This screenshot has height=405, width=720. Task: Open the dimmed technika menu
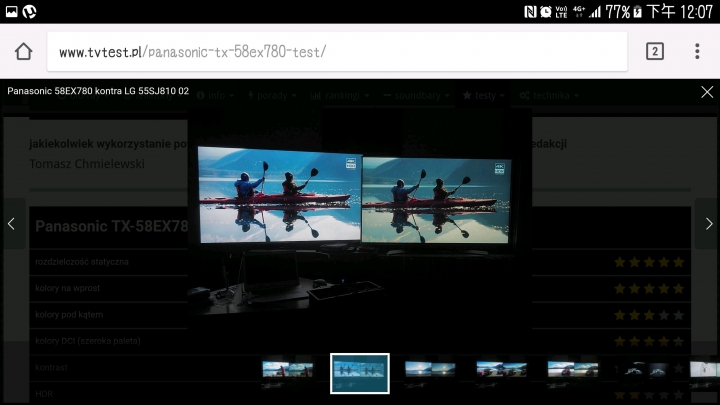click(549, 96)
